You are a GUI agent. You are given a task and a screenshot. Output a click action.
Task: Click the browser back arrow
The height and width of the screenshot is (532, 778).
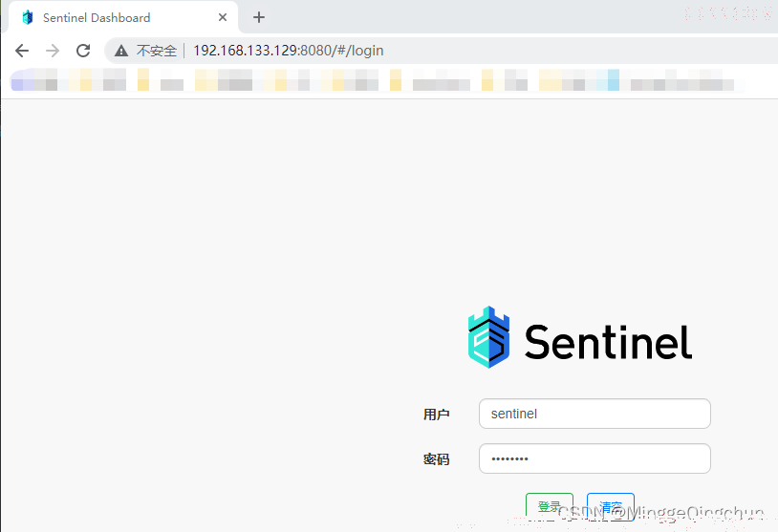[22, 51]
